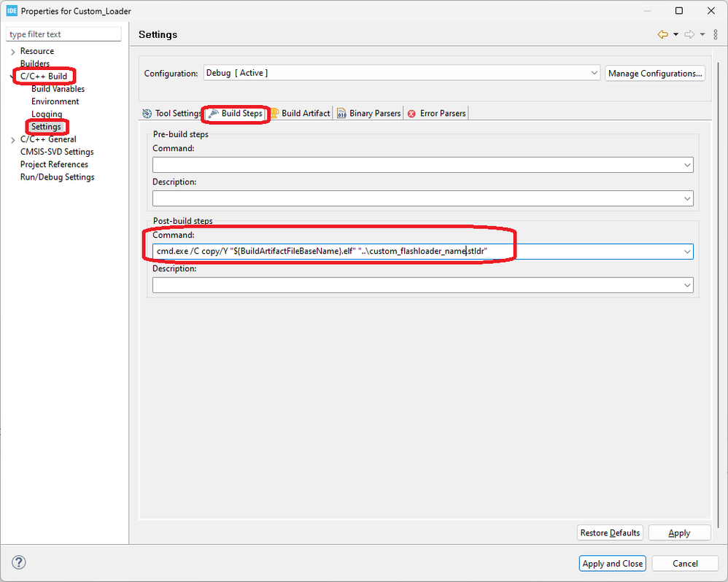Image resolution: width=728 pixels, height=582 pixels.
Task: Expand the C/C++ General node
Action: click(13, 139)
